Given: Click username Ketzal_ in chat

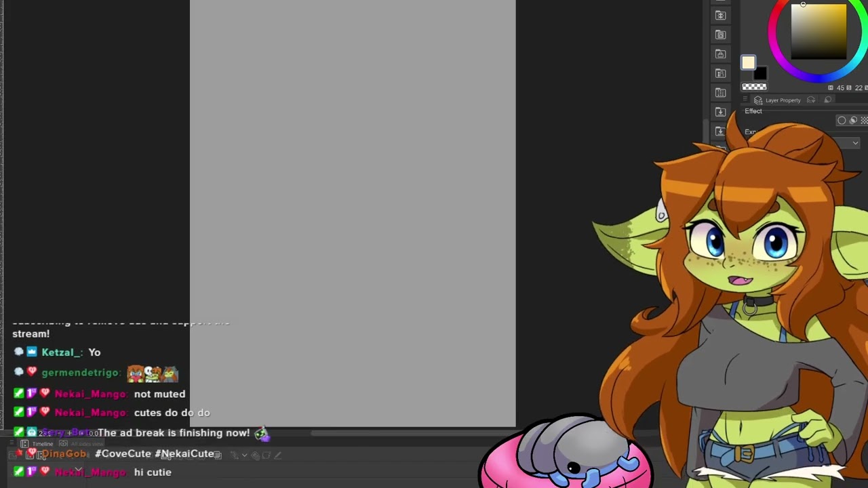Looking at the screenshot, I should coord(61,352).
